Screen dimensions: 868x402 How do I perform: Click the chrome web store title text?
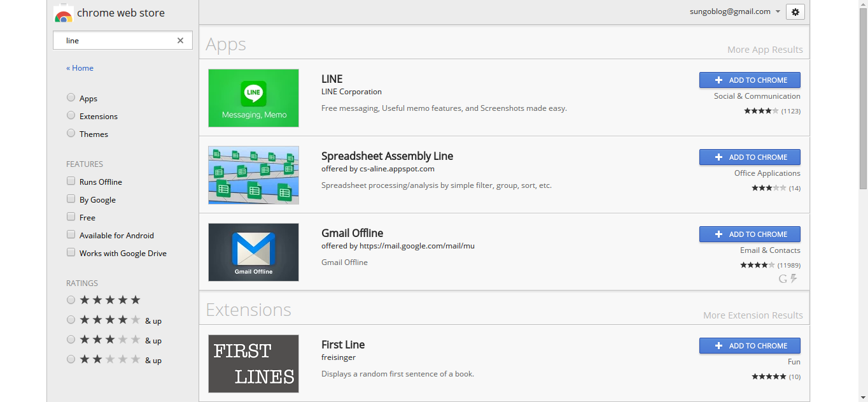tap(120, 13)
